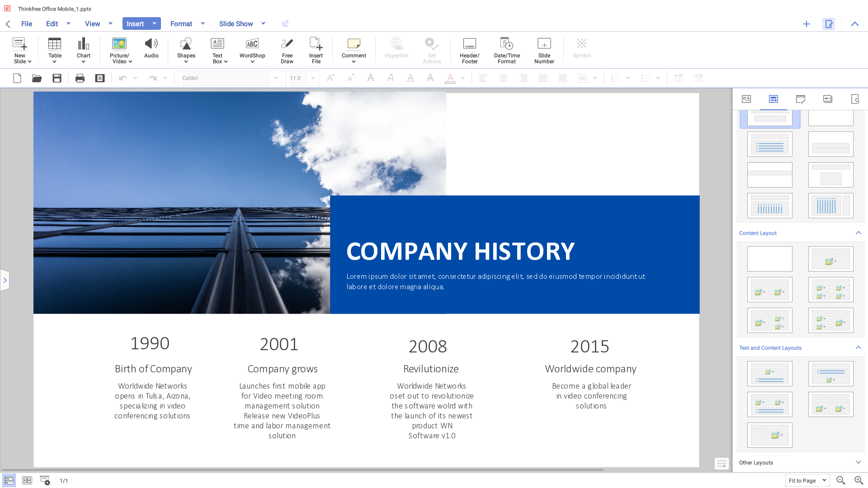The height and width of the screenshot is (488, 868).
Task: Add a Comment
Action: (x=354, y=50)
